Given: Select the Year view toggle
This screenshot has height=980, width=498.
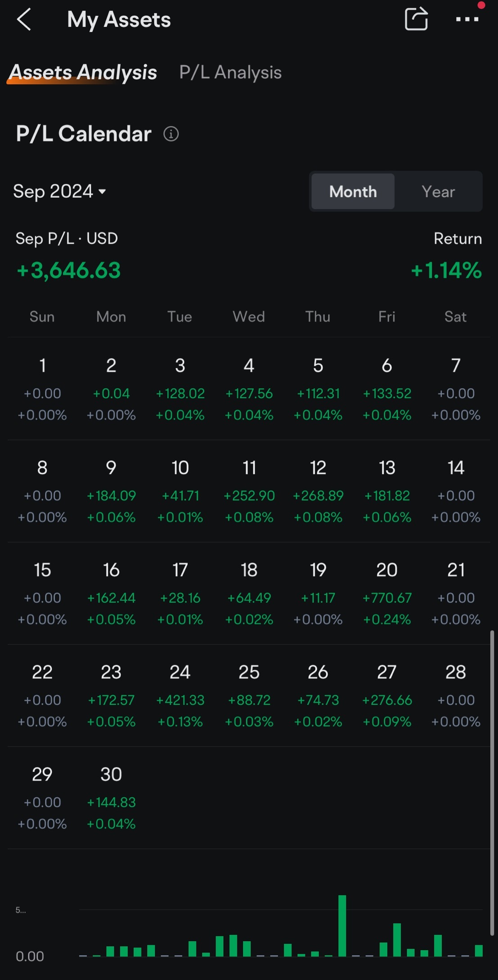Looking at the screenshot, I should click(x=438, y=191).
